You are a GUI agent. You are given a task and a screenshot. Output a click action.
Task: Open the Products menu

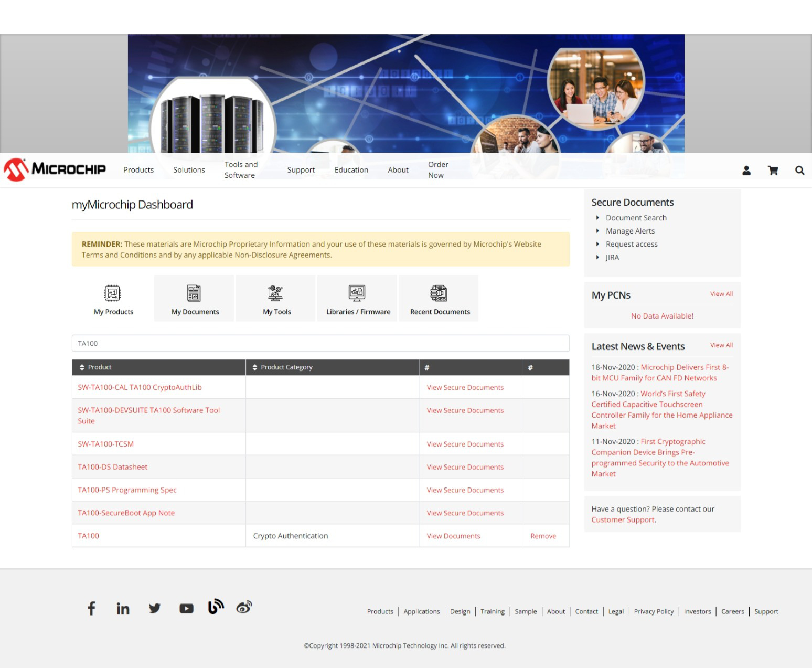click(138, 170)
